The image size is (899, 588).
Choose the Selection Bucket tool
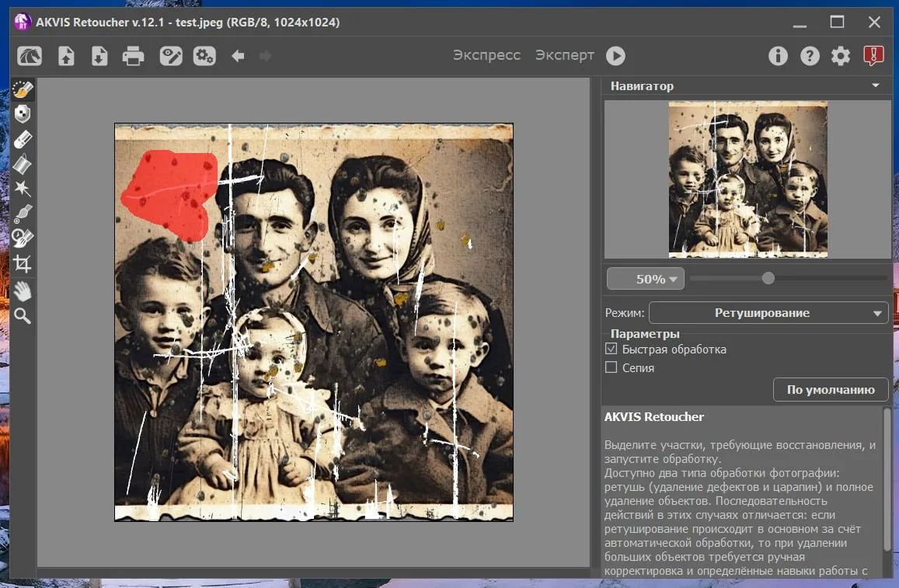point(23,164)
